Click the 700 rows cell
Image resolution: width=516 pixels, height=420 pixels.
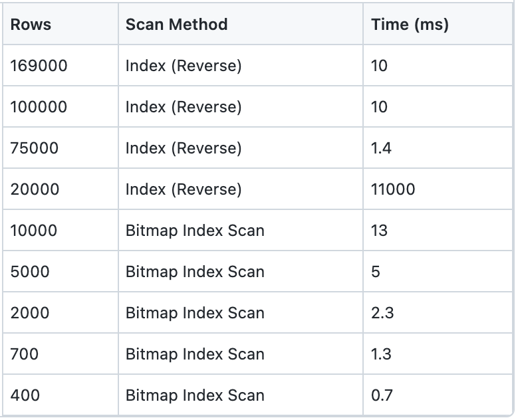point(61,354)
